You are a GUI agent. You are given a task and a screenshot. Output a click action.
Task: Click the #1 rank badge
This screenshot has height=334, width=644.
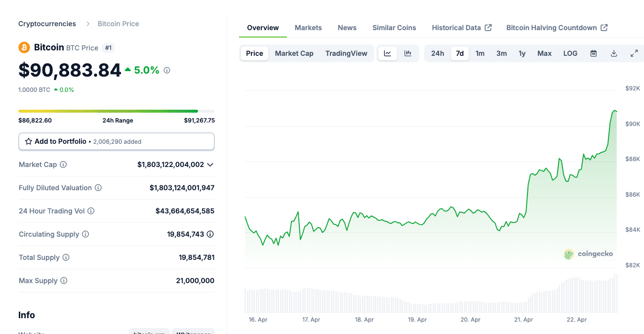(x=109, y=48)
